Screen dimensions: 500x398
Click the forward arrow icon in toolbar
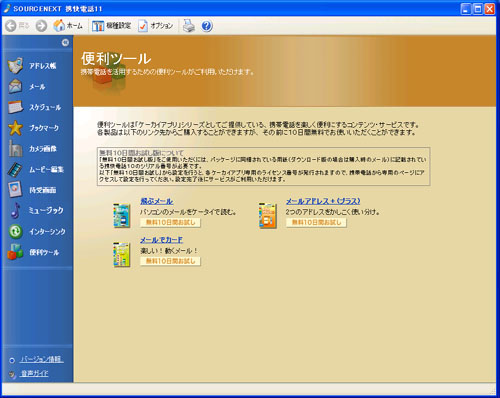[41, 26]
